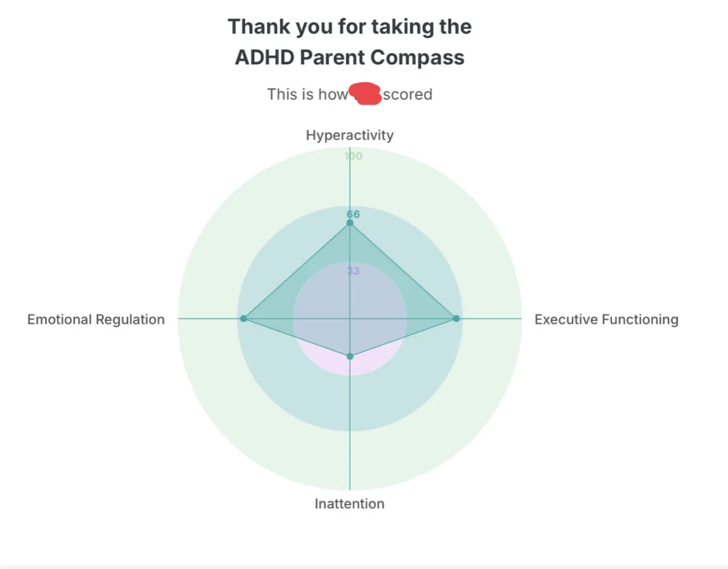Viewport: 728px width, 569px height.
Task: Select the Emotional Regulation axis label
Action: 96,319
